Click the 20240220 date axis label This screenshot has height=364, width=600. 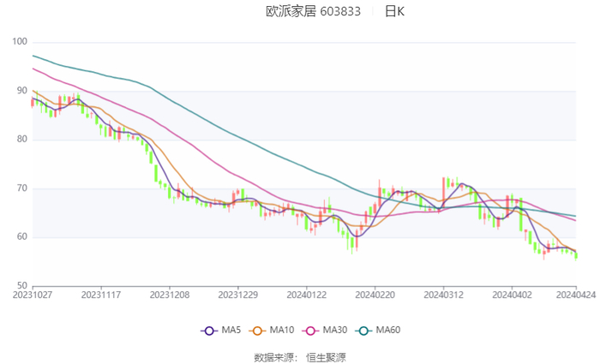tap(375, 295)
